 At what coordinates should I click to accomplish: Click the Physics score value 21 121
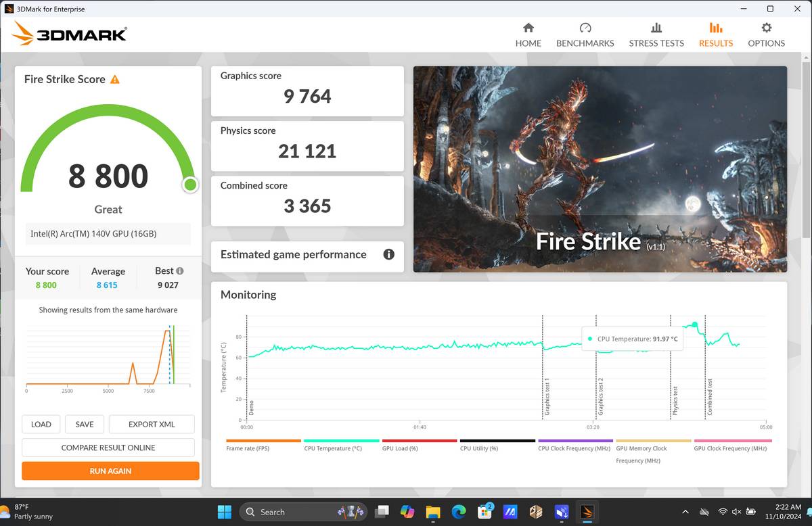pyautogui.click(x=307, y=151)
